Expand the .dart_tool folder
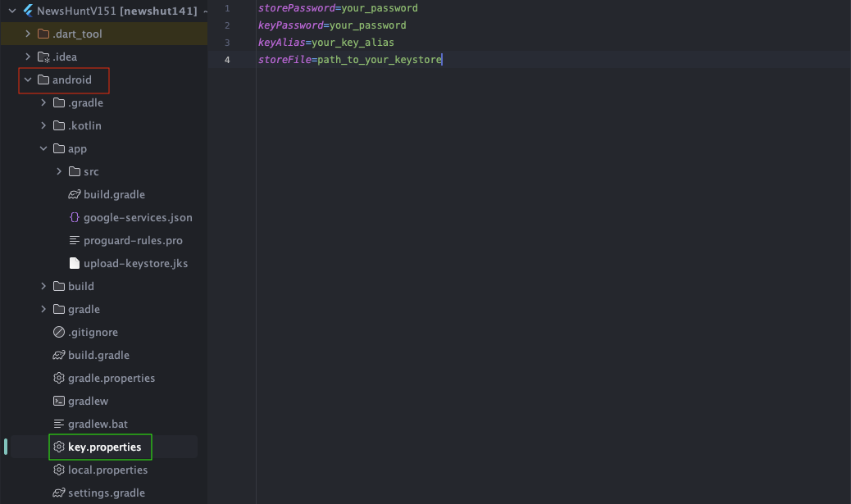The image size is (851, 504). point(28,34)
